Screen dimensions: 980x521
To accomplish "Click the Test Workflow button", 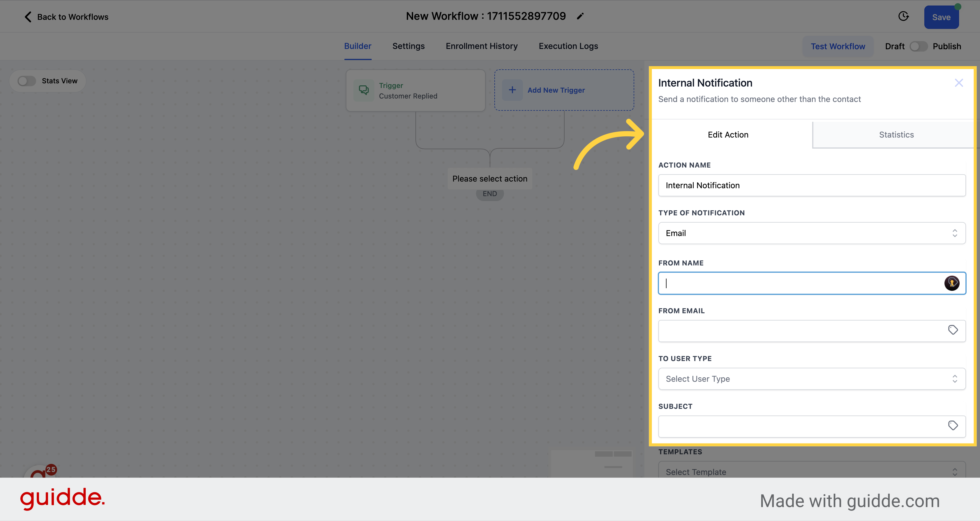I will (x=838, y=46).
